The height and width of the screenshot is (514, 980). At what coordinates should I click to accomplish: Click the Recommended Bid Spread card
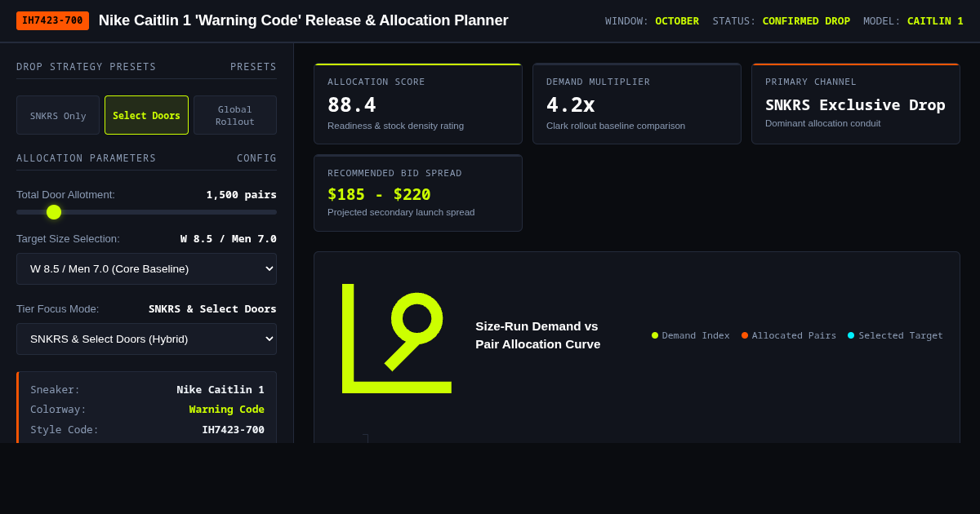coord(418,193)
